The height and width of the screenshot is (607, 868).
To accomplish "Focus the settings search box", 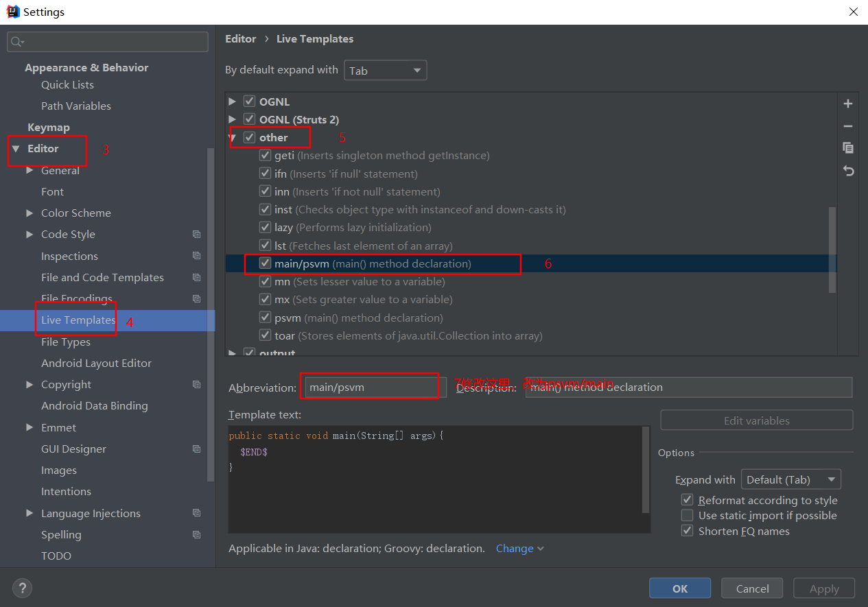I will (x=108, y=42).
